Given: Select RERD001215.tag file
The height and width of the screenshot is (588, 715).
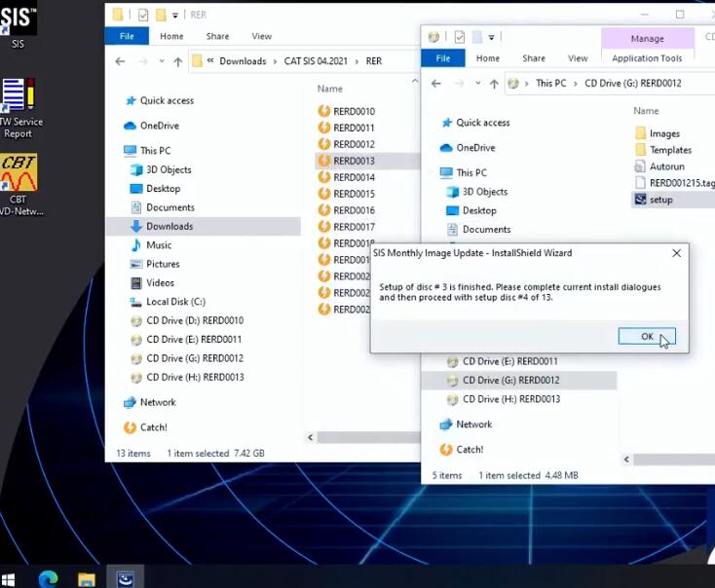Looking at the screenshot, I should 681,183.
